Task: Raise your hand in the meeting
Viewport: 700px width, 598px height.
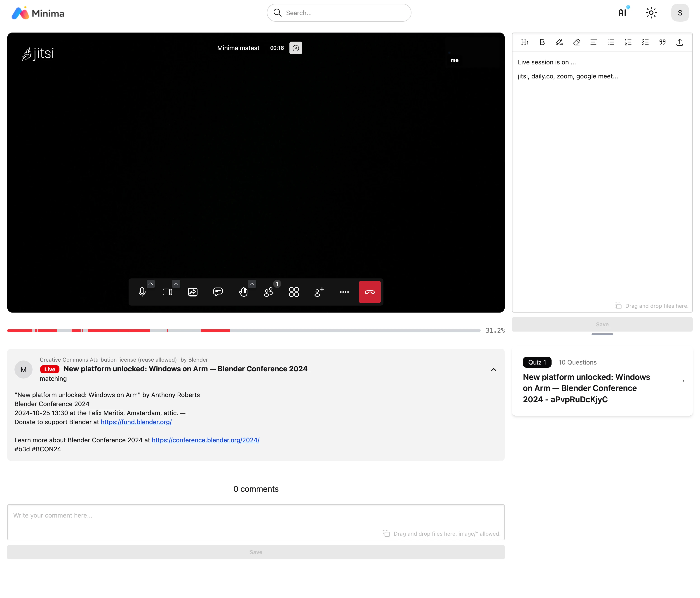Action: coord(243,292)
